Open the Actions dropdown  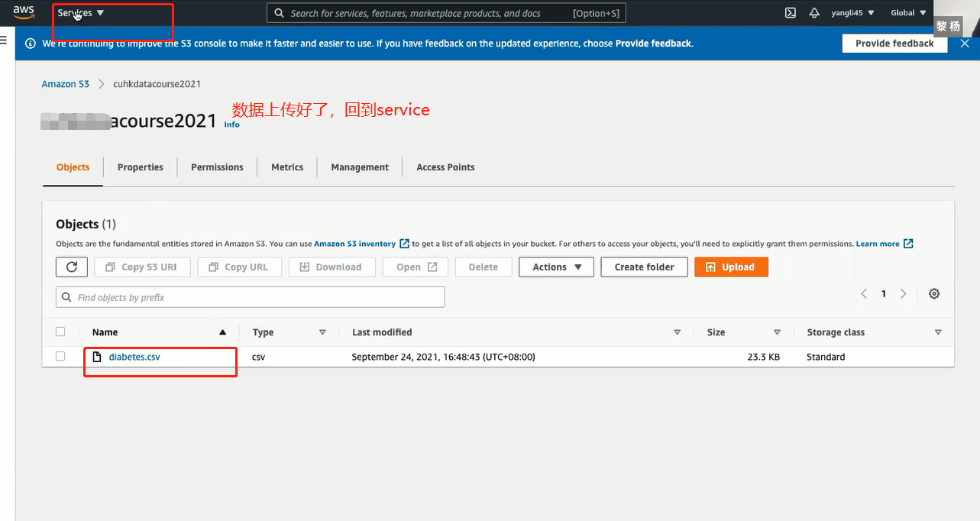[x=556, y=267]
